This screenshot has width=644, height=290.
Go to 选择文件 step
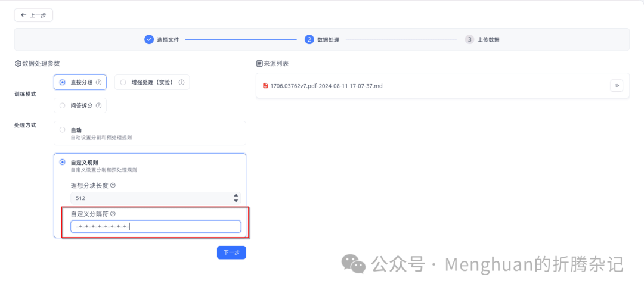click(162, 39)
